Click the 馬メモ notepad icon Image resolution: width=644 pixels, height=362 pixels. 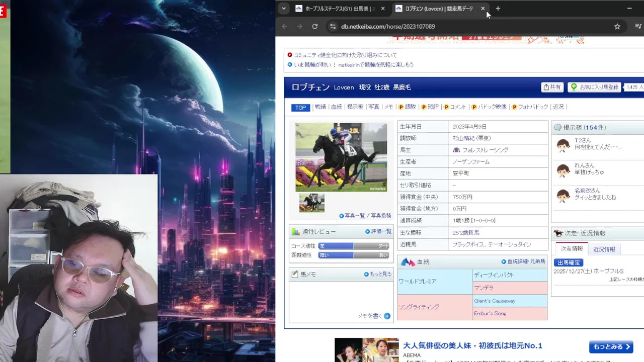pos(295,274)
